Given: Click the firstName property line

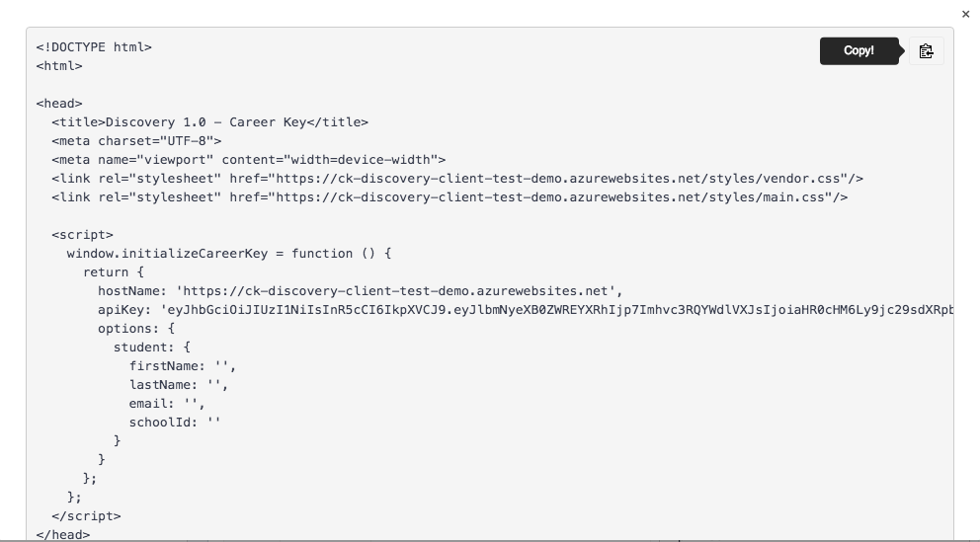Looking at the screenshot, I should pyautogui.click(x=183, y=366).
